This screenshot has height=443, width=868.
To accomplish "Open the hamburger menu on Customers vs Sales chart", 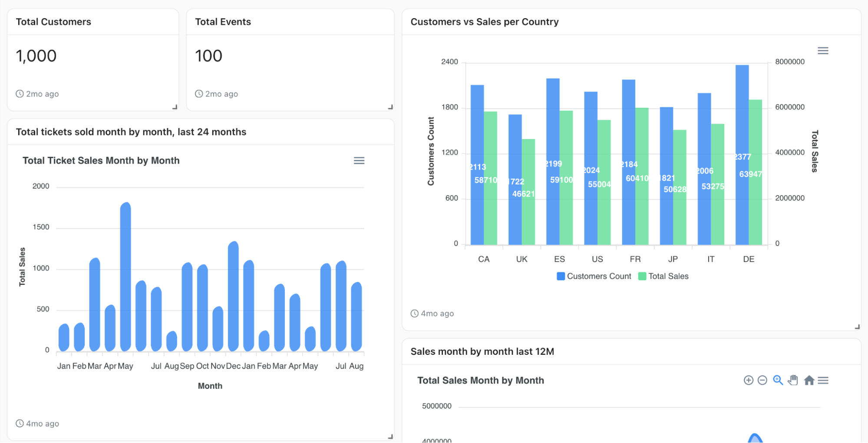I will coord(822,51).
